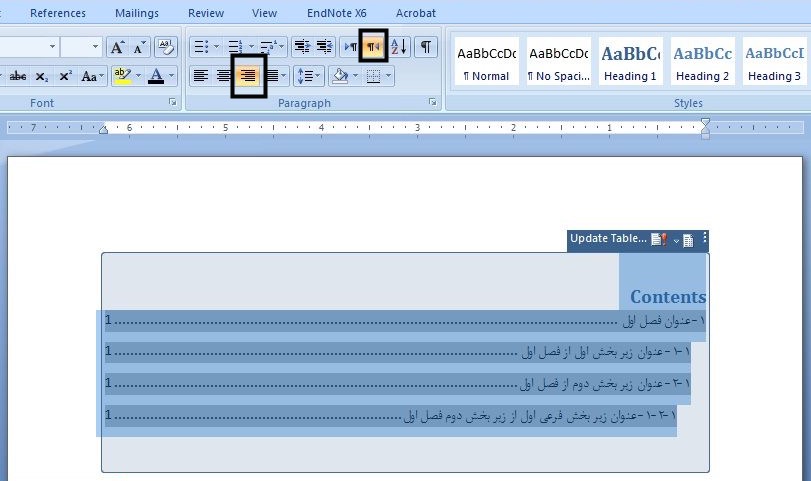Click the Update Table button

(x=608, y=239)
